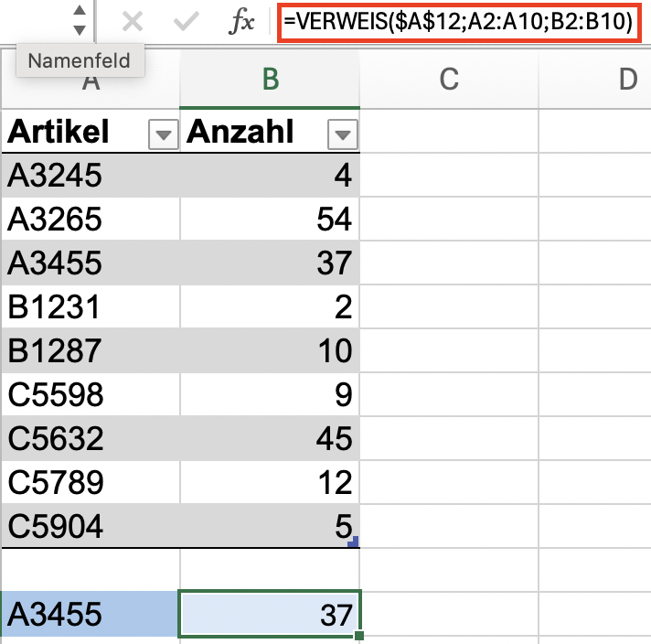Select Anzahl value 2 for B1231
Image resolution: width=651 pixels, height=644 pixels.
point(270,306)
